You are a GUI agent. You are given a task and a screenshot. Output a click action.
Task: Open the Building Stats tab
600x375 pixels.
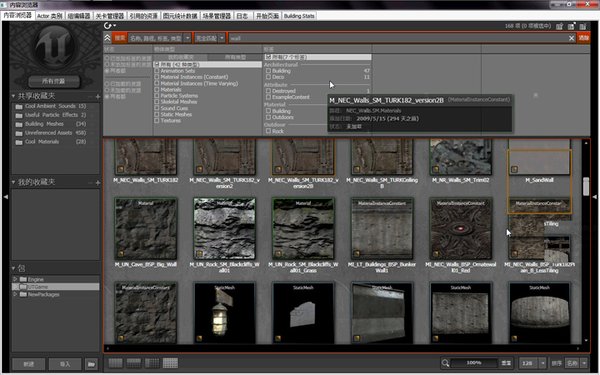coord(299,16)
